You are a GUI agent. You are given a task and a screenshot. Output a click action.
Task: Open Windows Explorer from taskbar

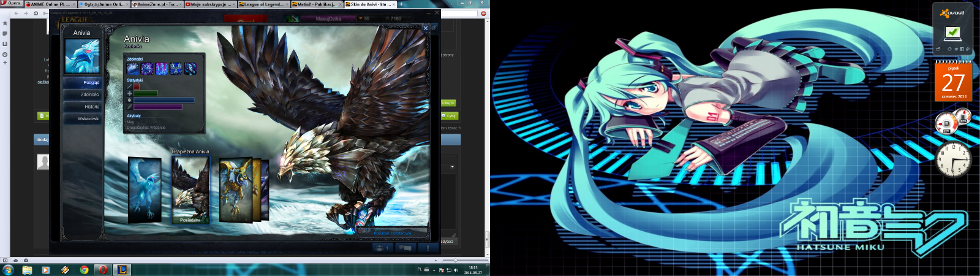(27, 270)
